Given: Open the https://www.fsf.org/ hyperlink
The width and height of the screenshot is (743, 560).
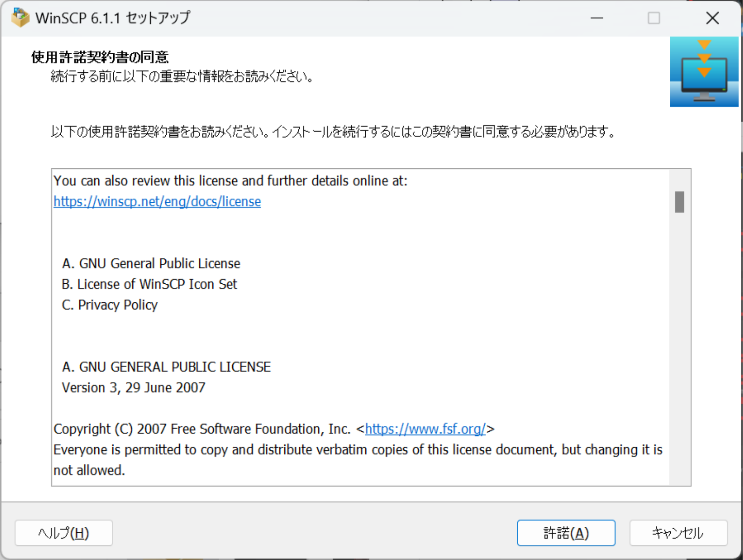Looking at the screenshot, I should (x=426, y=428).
